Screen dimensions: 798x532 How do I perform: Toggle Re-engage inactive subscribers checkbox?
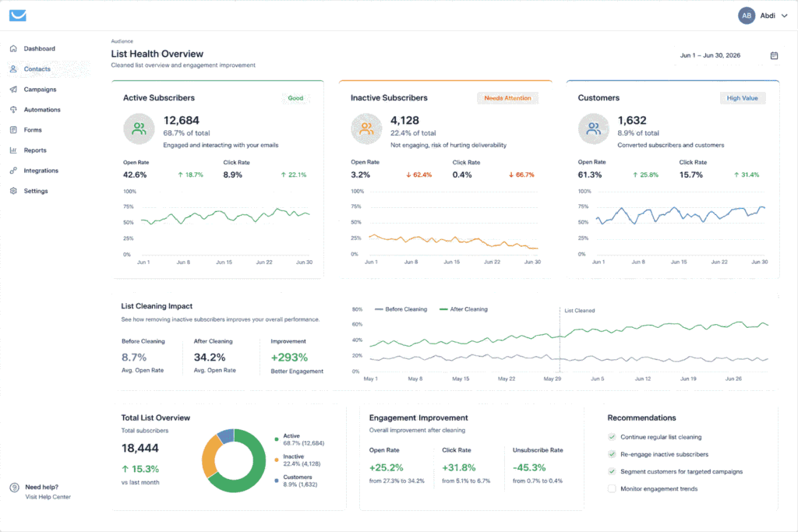(x=612, y=454)
